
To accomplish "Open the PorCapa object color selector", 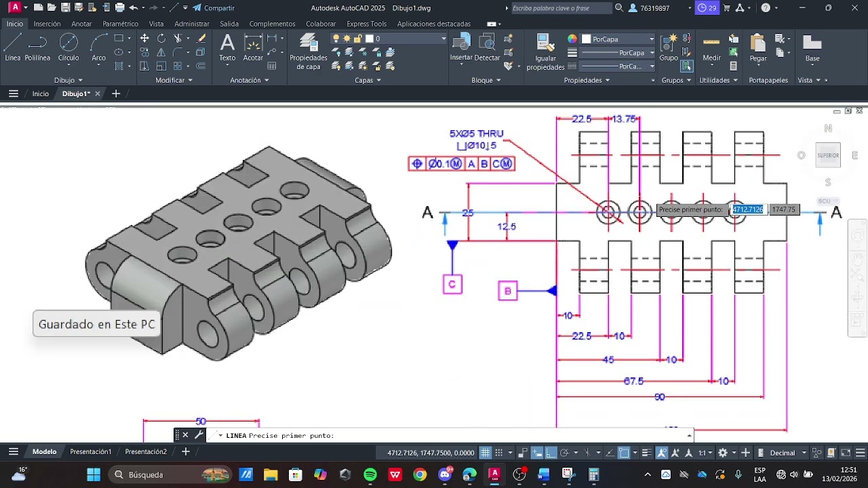I will tap(618, 39).
